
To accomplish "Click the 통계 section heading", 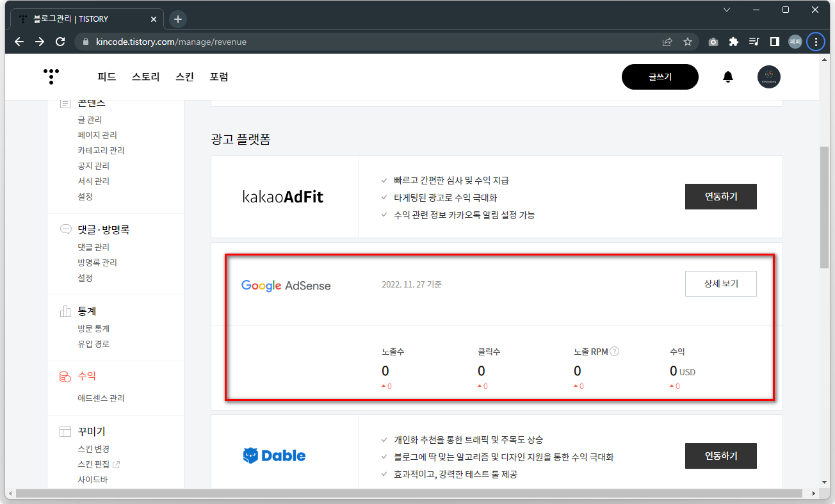I will point(87,311).
